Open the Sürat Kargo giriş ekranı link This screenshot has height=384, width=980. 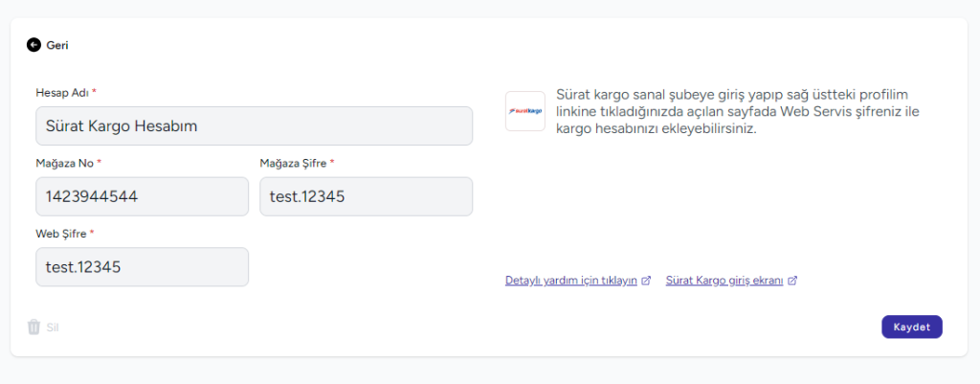tap(724, 281)
